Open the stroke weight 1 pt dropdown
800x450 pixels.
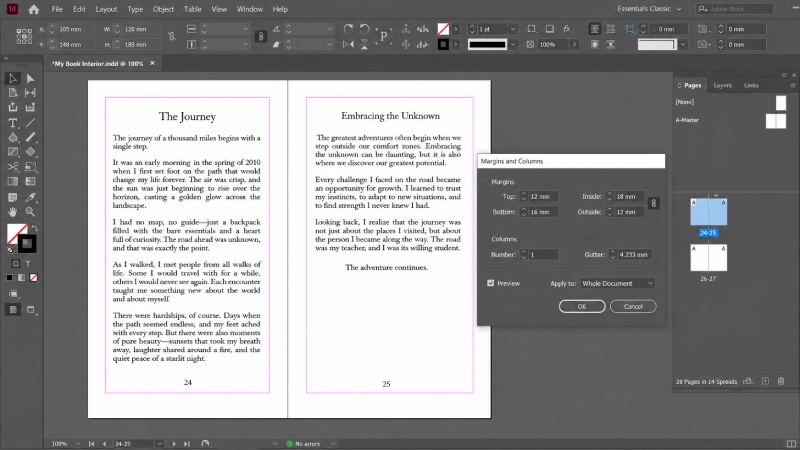[513, 29]
